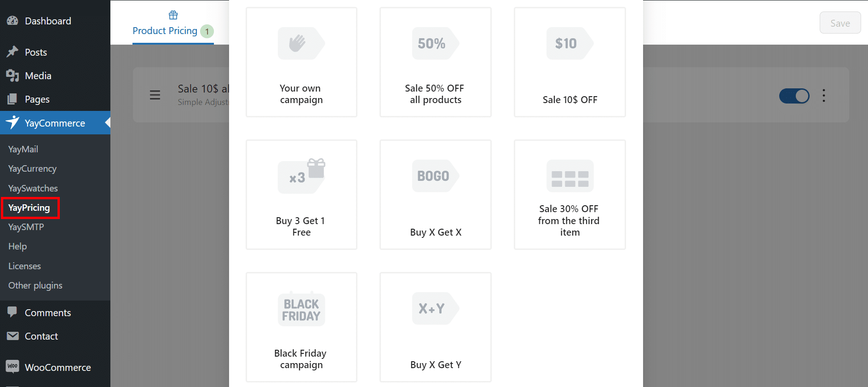This screenshot has height=387, width=868.
Task: Click the Dashboard gauge icon
Action: (12, 21)
